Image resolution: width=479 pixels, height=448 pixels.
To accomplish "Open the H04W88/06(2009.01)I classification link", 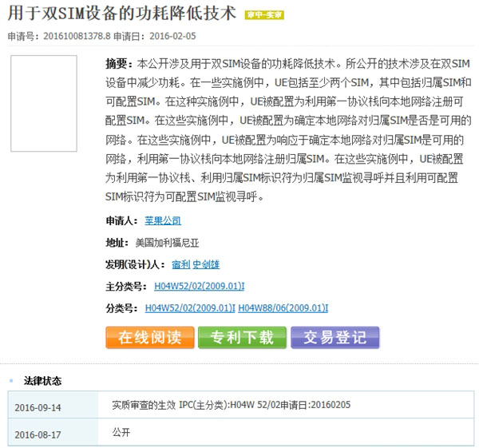I will click(283, 307).
